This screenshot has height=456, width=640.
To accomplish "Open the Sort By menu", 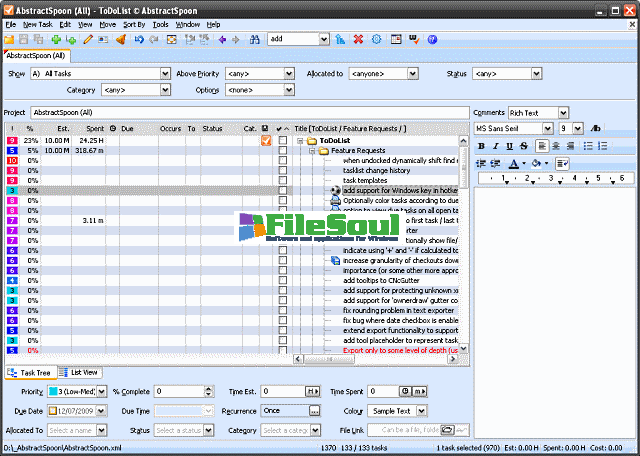I will [x=134, y=24].
